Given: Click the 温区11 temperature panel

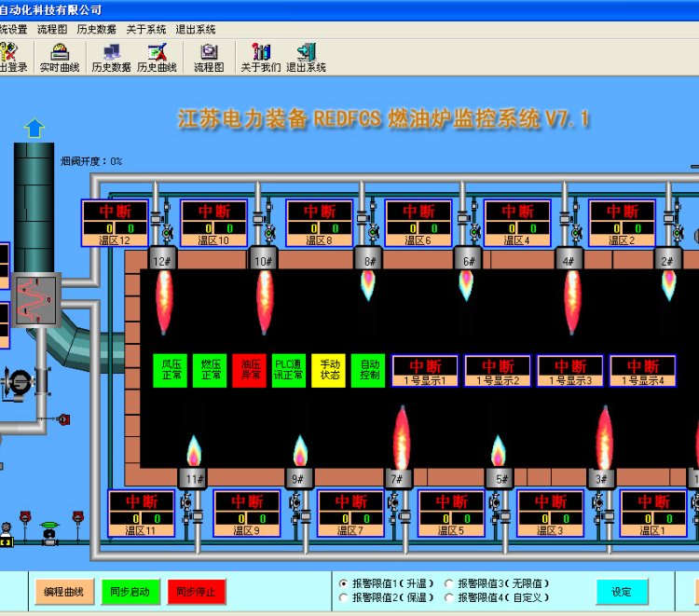Looking at the screenshot, I should [142, 513].
